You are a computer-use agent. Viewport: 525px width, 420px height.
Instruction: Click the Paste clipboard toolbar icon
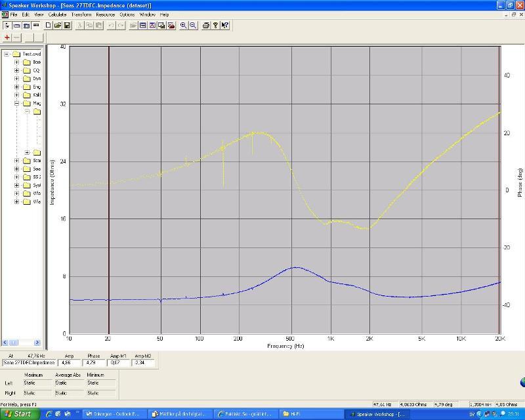click(x=98, y=26)
